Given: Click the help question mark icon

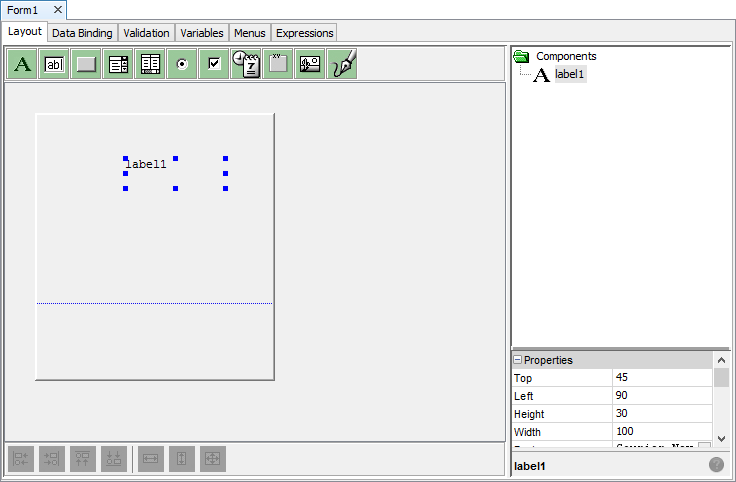Looking at the screenshot, I should 716,465.
